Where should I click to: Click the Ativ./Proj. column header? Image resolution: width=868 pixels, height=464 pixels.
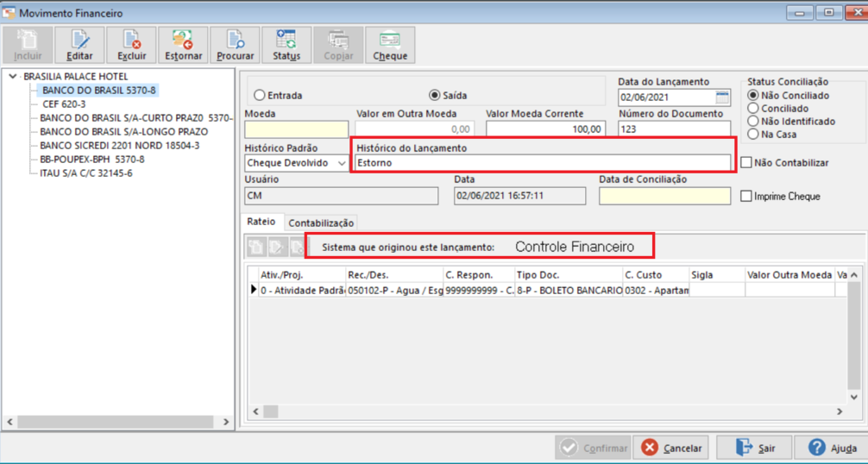click(x=302, y=275)
